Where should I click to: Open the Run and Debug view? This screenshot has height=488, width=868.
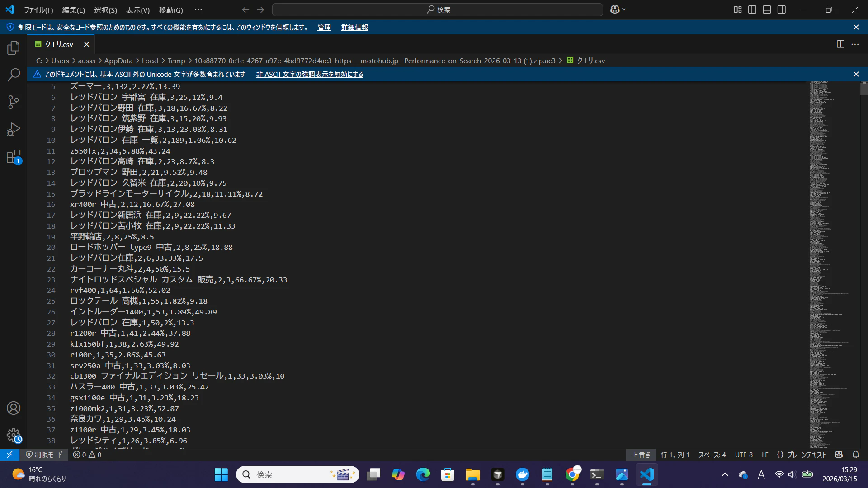[x=14, y=129]
